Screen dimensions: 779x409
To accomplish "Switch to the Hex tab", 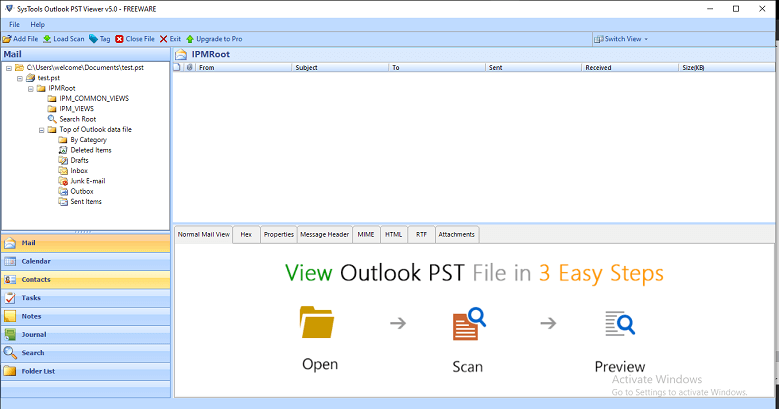I will click(x=246, y=235).
